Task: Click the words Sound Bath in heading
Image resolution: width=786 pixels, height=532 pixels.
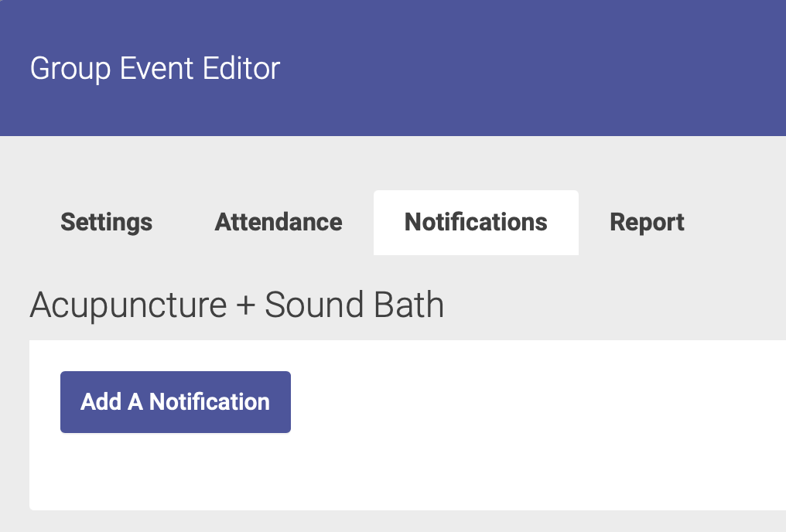Action: point(354,305)
